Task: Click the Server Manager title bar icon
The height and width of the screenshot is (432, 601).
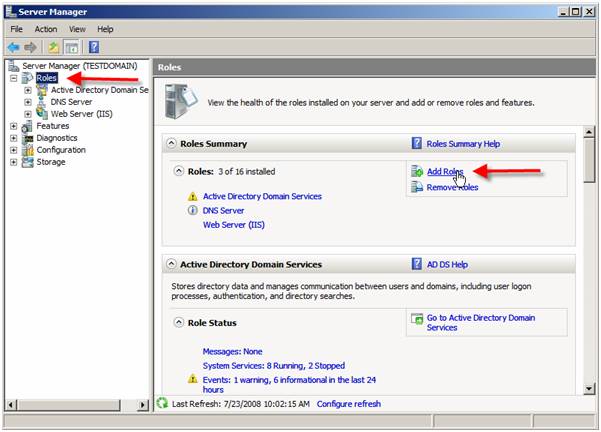Action: click(x=11, y=11)
